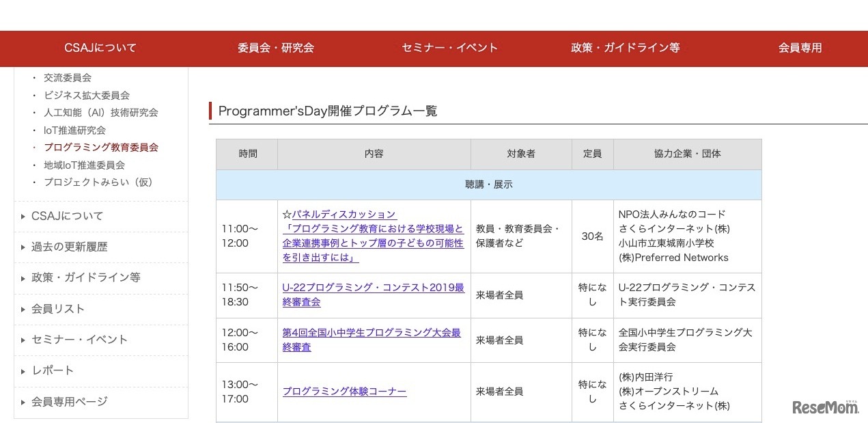Select 交流委員会 in the sidebar list
The height and width of the screenshot is (423, 868).
(x=67, y=77)
